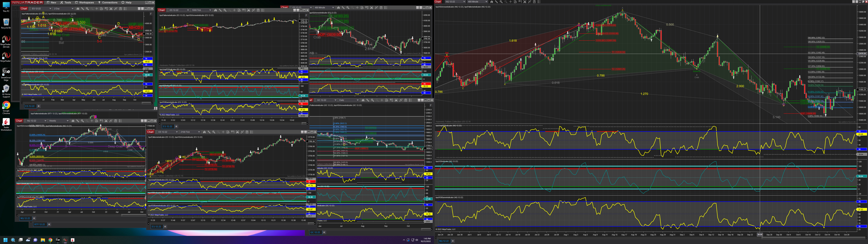
Task: Click zoom in icon on NQ 480 Minute chart
Action: [x=501, y=2]
